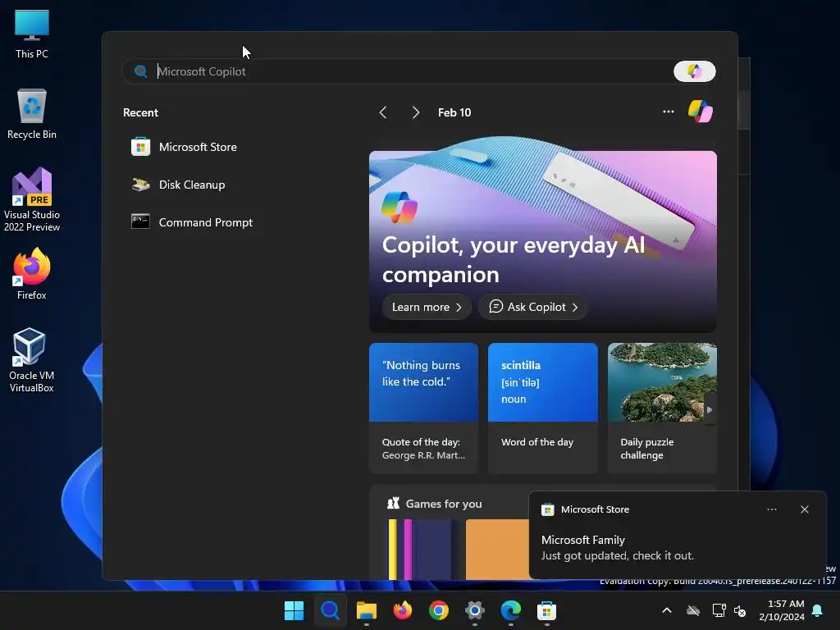Open Microsoft Store from taskbar

click(x=546, y=610)
